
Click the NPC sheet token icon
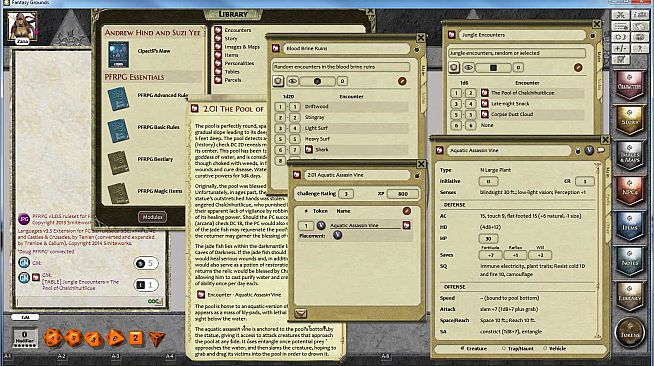click(x=589, y=150)
